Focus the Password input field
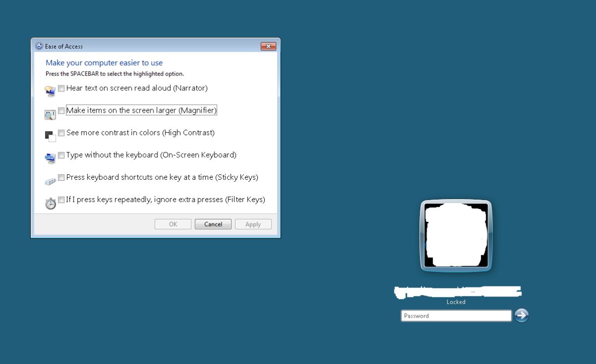This screenshot has height=364, width=596. 456,316
